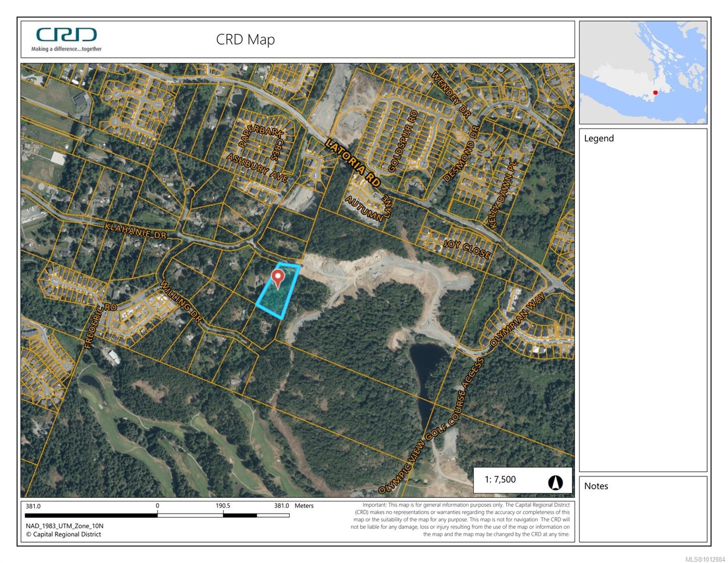728x563 pixels.
Task: Click the red dot on overview map
Action: click(x=655, y=92)
